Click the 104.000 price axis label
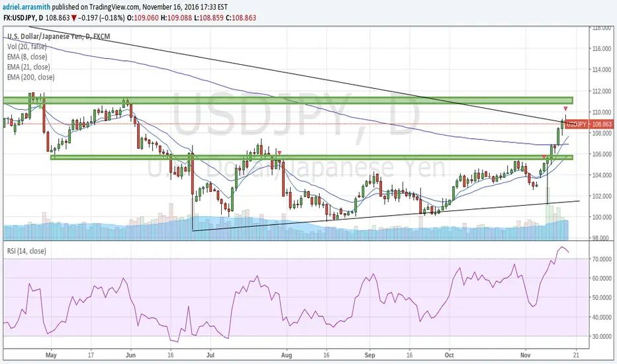The image size is (617, 364). coord(602,175)
